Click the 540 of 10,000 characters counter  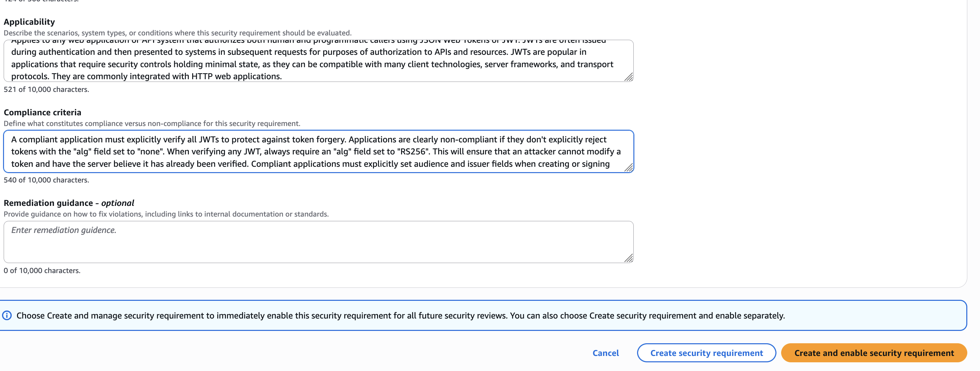46,180
